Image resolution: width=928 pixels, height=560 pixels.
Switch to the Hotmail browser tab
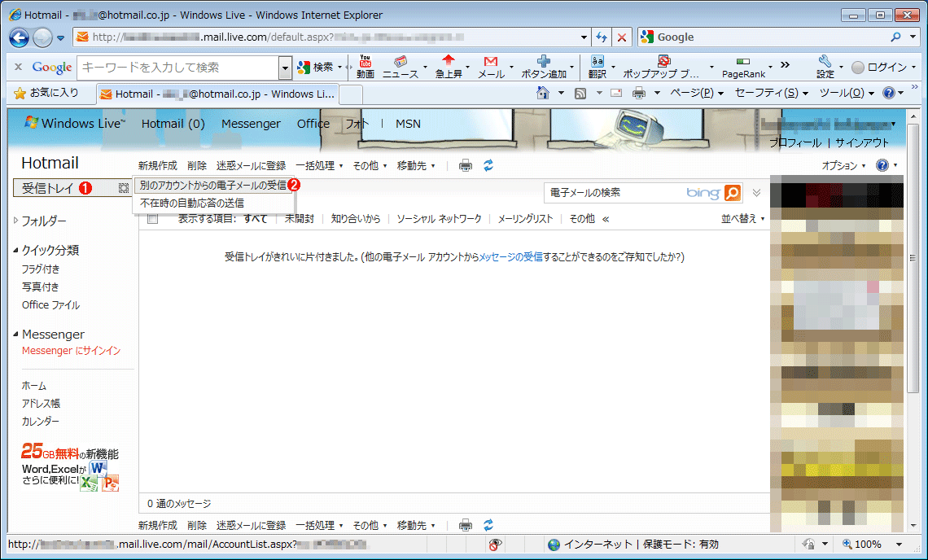(x=218, y=94)
